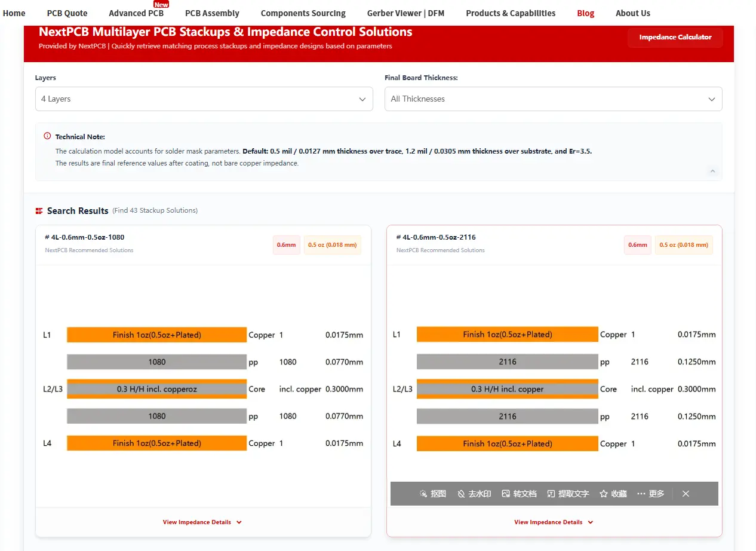Viewport: 756px width, 551px height.
Task: Click the remove watermark (去水印) icon
Action: tap(461, 494)
